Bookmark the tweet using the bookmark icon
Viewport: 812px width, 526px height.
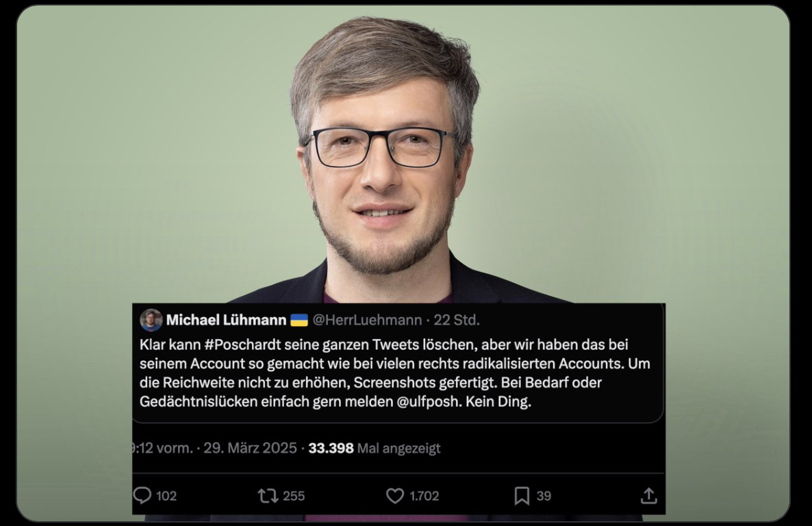click(522, 496)
